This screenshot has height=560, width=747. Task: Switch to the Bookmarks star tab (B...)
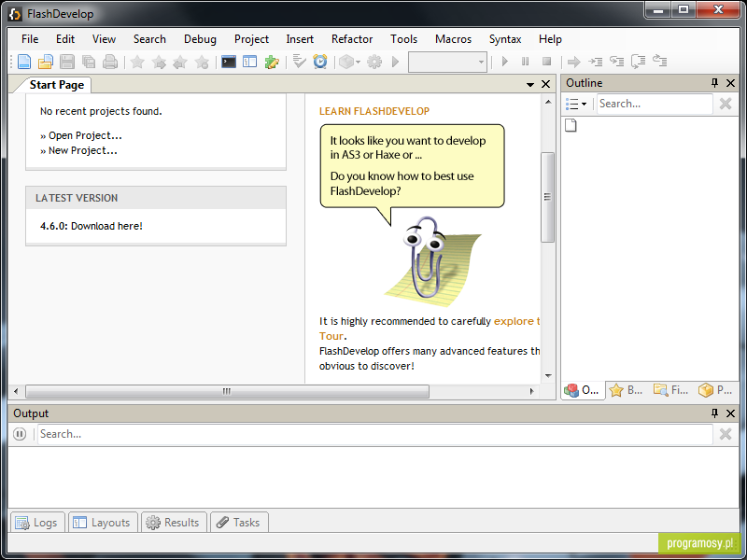pyautogui.click(x=627, y=390)
